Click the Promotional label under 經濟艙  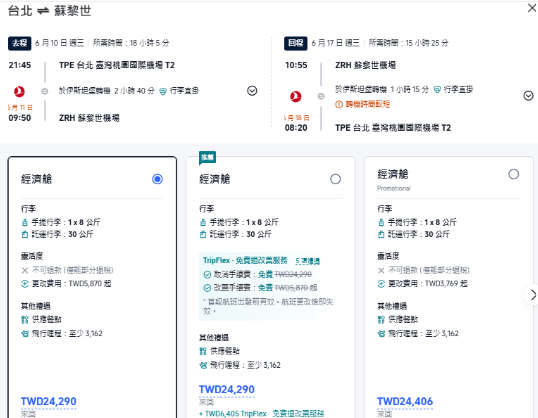pyautogui.click(x=394, y=188)
